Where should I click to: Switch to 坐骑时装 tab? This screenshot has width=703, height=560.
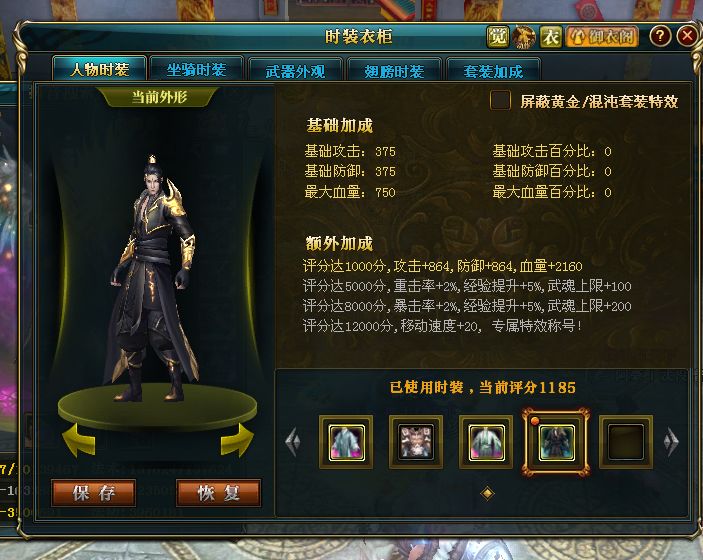(x=197, y=70)
